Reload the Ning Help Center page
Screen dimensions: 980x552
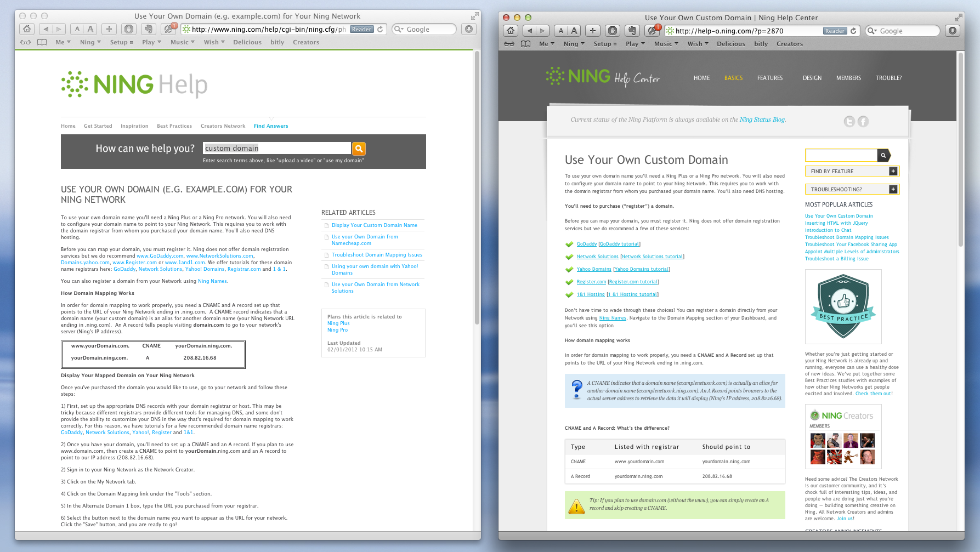coord(853,31)
